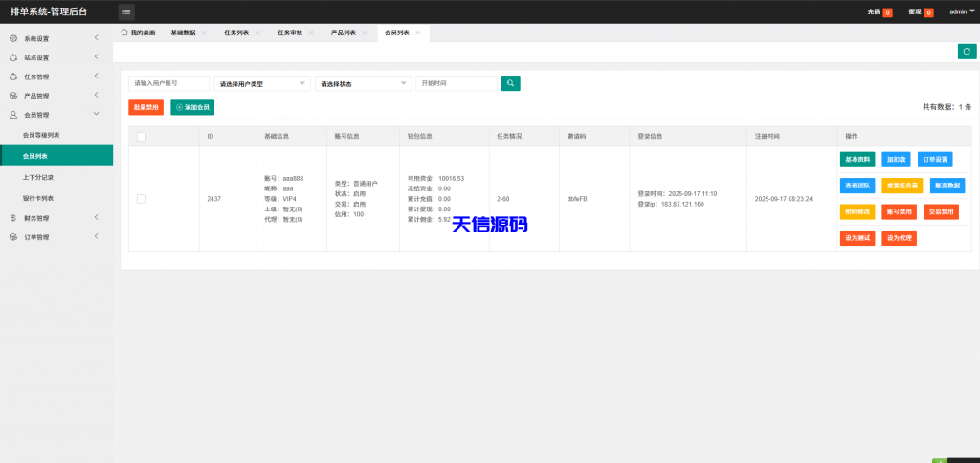Click the 添加会员 button
980x463 pixels.
192,108
